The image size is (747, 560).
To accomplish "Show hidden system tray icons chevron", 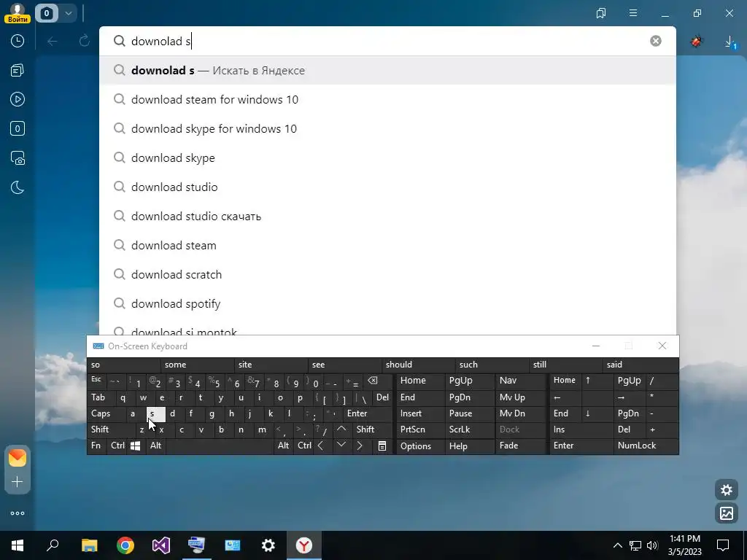I will tap(617, 545).
